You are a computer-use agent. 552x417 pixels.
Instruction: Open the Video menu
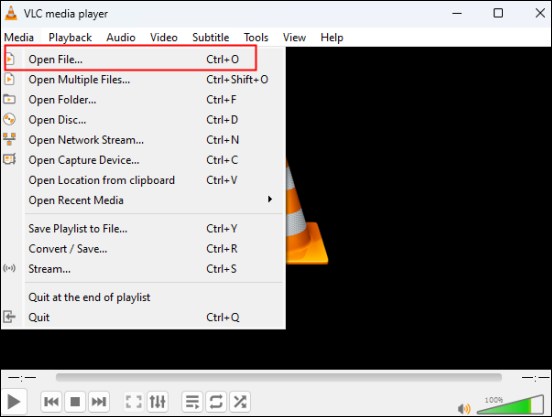[164, 37]
